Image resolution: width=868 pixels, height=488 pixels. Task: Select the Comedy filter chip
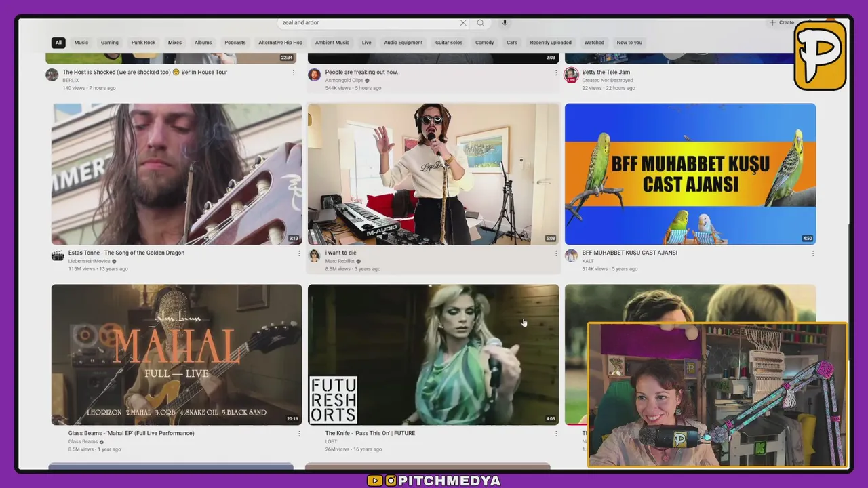pyautogui.click(x=484, y=43)
